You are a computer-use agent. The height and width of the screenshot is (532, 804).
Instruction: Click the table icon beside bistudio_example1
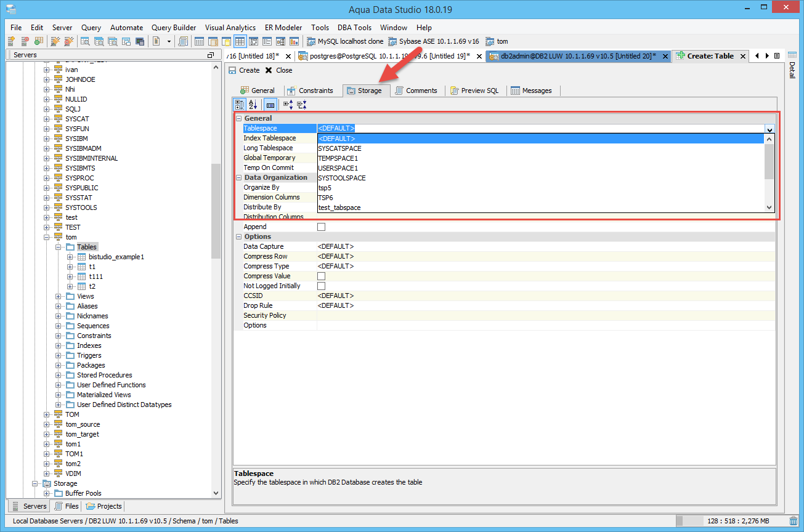pos(81,257)
